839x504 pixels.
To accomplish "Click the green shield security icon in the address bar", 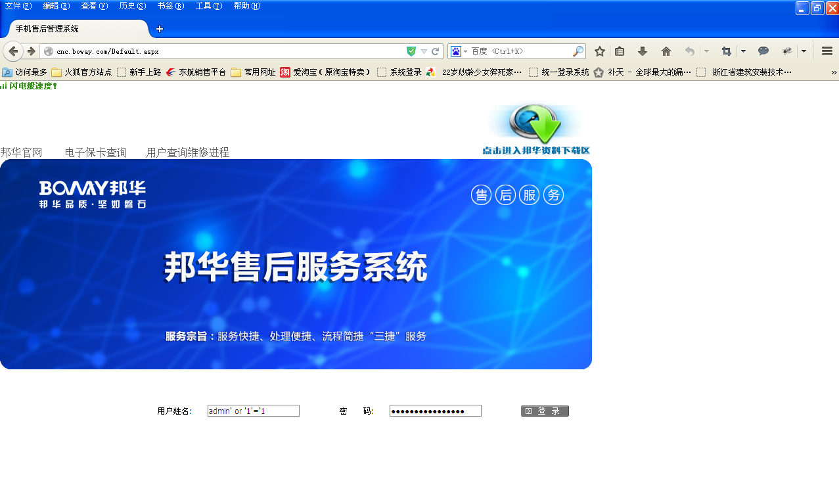I will pos(411,51).
